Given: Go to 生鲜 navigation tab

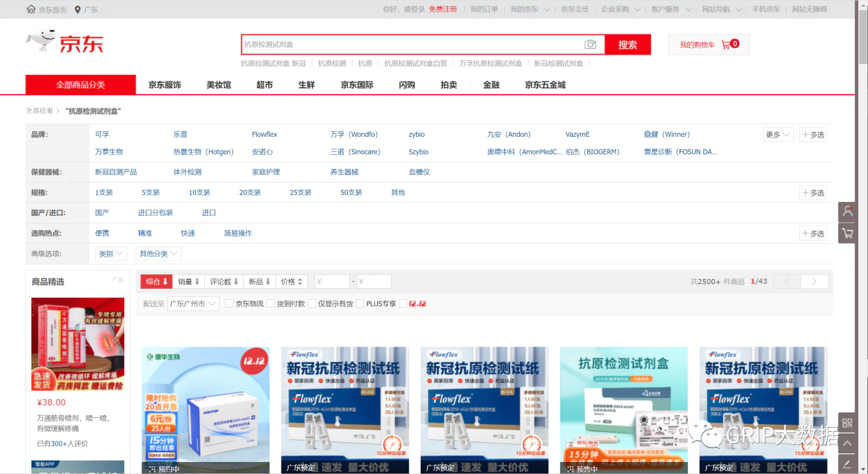Looking at the screenshot, I should pos(306,85).
